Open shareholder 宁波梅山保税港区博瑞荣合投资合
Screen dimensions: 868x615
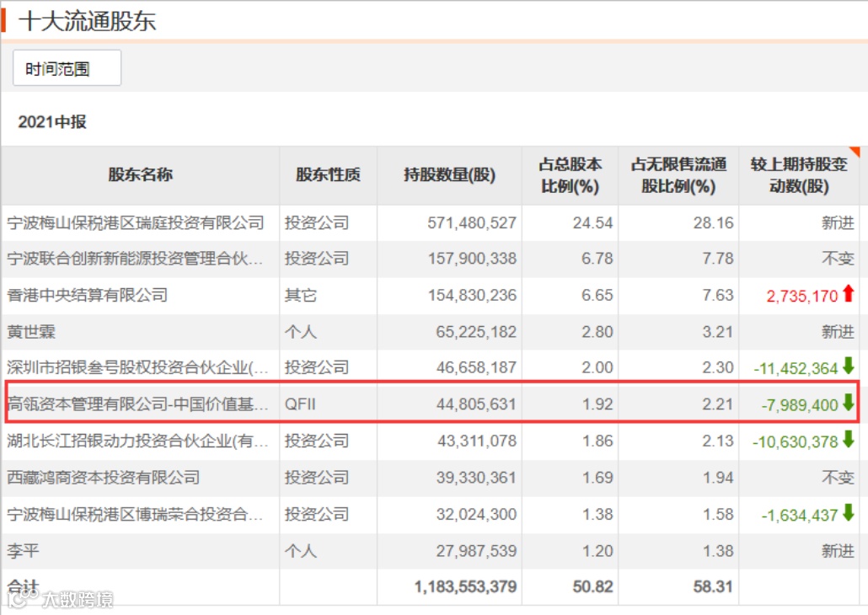[135, 514]
